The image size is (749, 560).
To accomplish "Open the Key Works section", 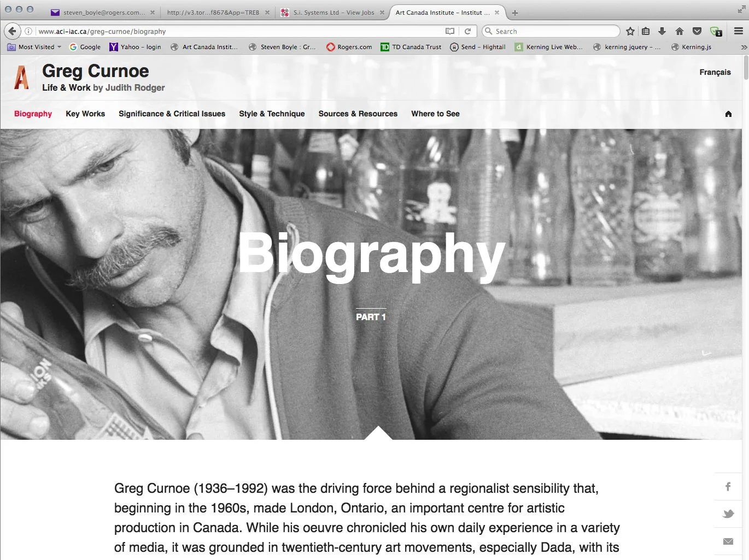I will 85,114.
